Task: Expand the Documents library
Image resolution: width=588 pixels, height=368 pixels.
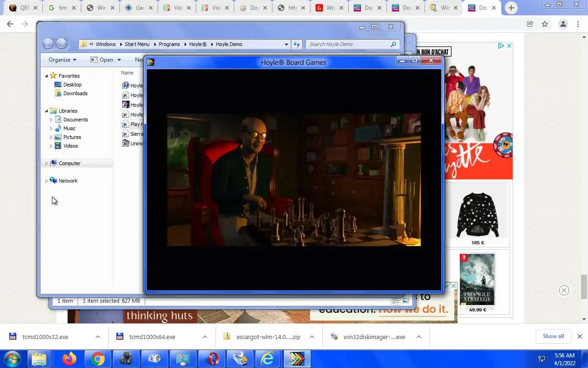Action: [x=51, y=120]
